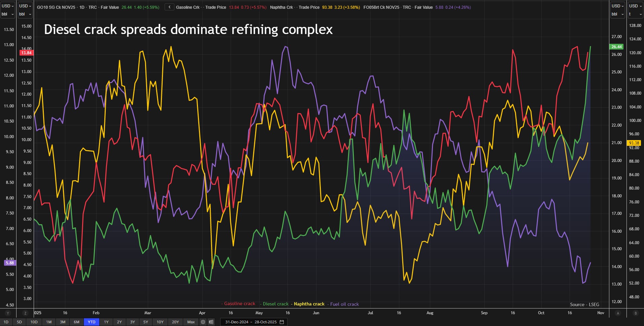Screen dimensions: 644x326
Task: Click the 31-Dec-2024 – 28-Oct-2025 date field
Action: click(x=251, y=322)
